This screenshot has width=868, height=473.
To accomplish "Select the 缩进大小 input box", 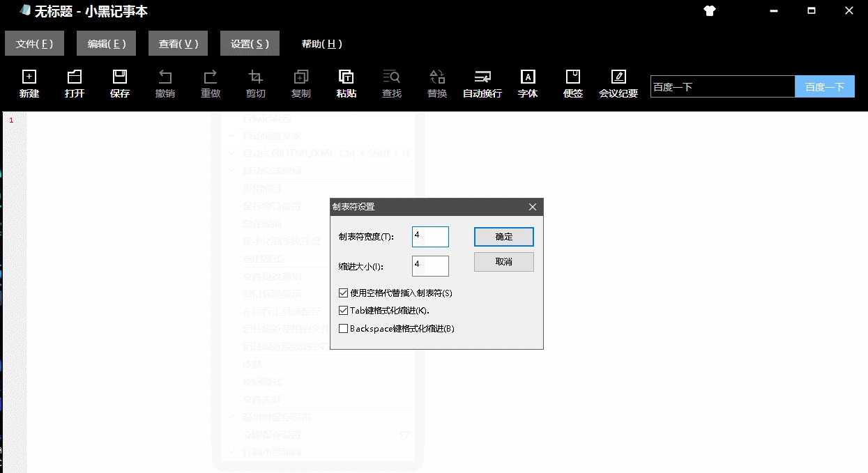I will (430, 265).
